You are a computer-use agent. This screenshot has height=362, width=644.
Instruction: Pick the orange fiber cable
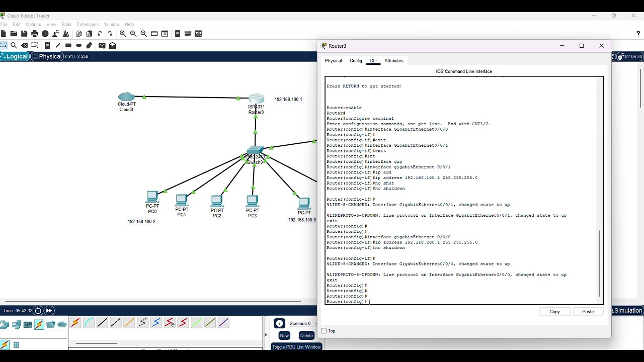[129, 323]
